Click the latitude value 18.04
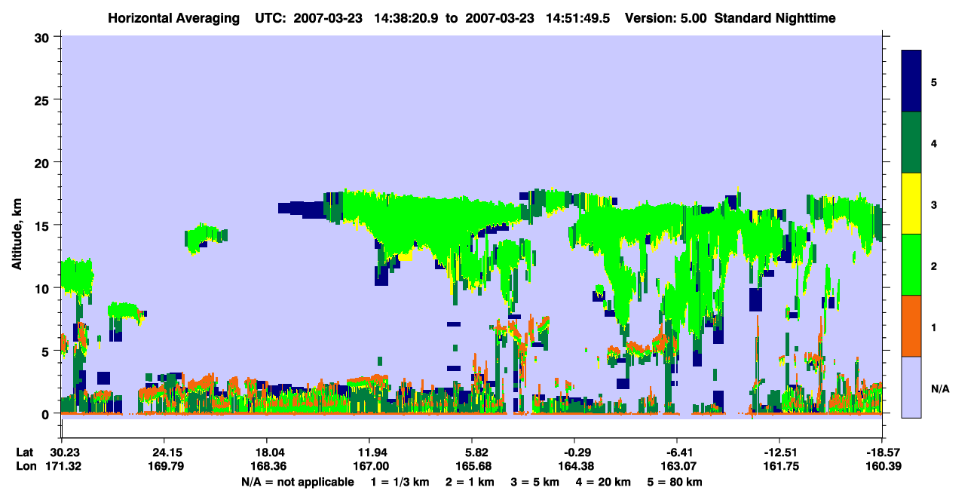This screenshot has width=980, height=503. pos(266,452)
